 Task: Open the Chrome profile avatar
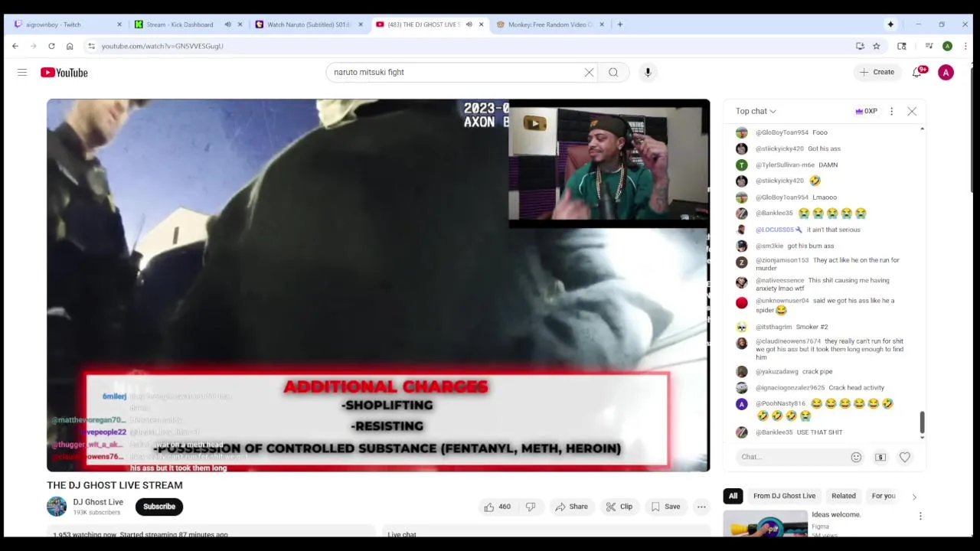[x=947, y=46]
